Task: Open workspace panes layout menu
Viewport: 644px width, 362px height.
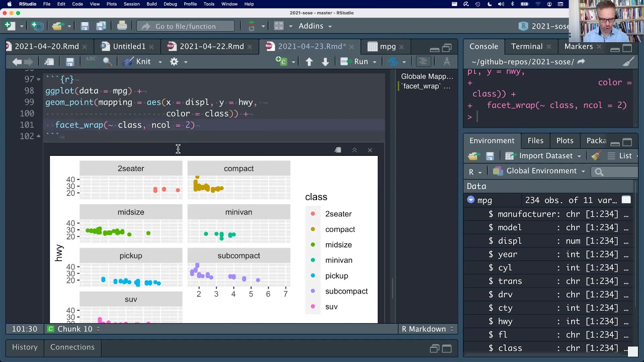Action: (280, 26)
